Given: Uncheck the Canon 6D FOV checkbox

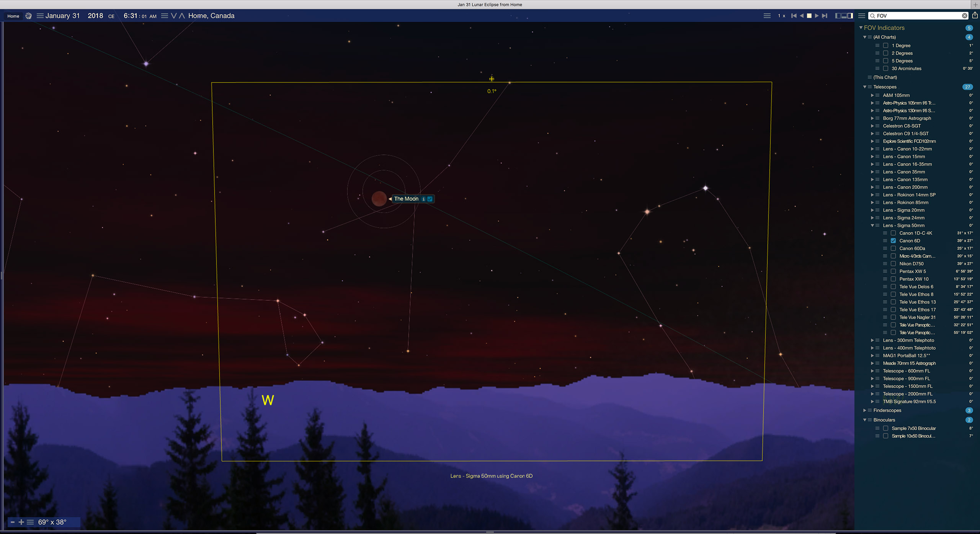Looking at the screenshot, I should tap(893, 241).
